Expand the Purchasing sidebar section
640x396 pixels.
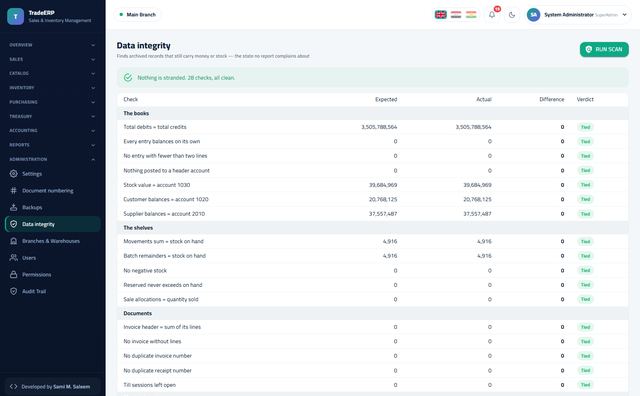pos(52,102)
